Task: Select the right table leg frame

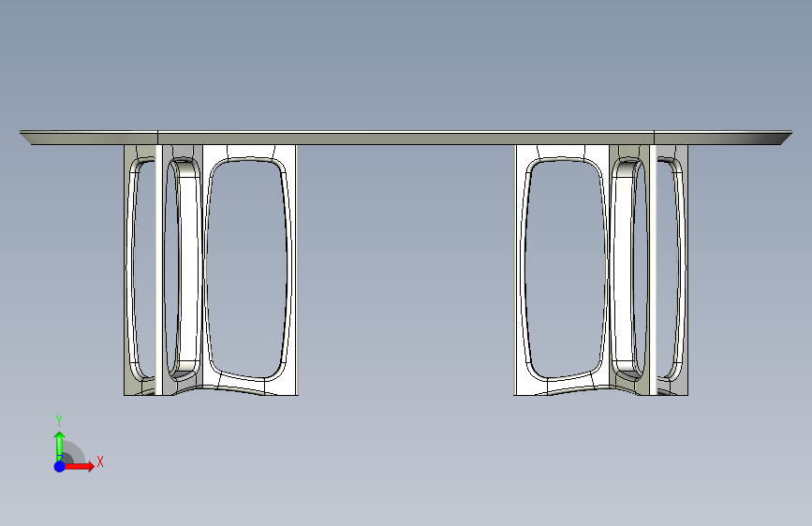Action: pyautogui.click(x=600, y=270)
